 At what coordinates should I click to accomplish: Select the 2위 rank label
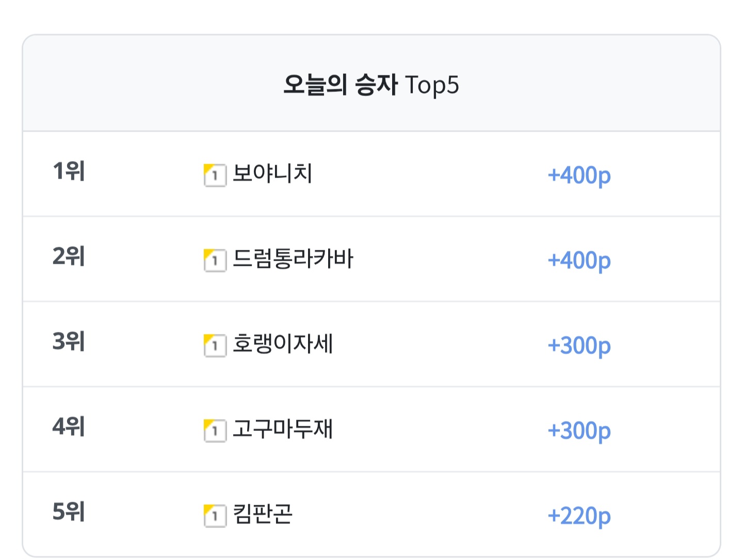[69, 256]
